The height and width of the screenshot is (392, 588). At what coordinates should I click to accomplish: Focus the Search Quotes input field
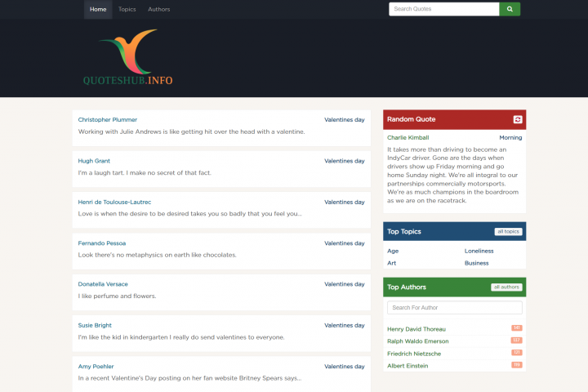click(444, 9)
